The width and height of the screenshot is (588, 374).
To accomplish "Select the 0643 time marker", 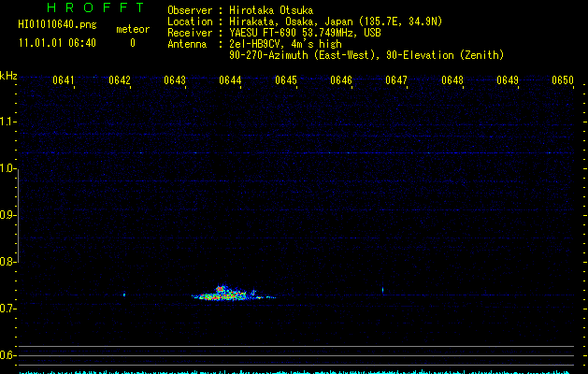I will tap(175, 80).
